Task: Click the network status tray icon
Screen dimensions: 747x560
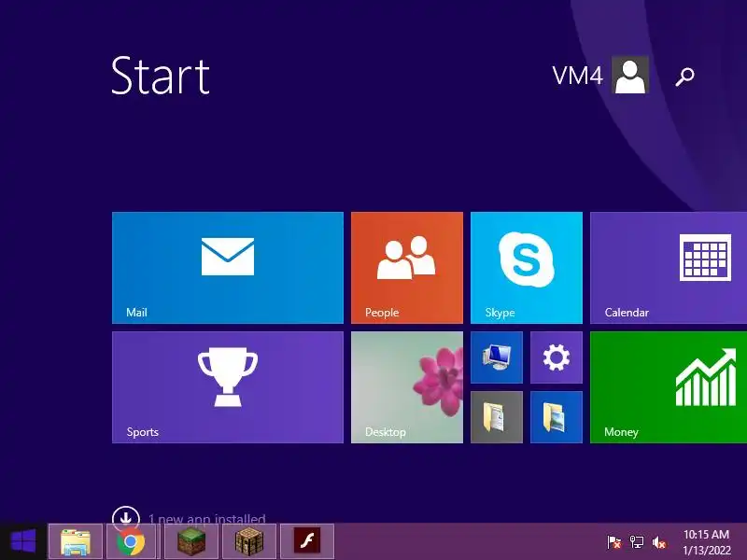Action: click(637, 542)
